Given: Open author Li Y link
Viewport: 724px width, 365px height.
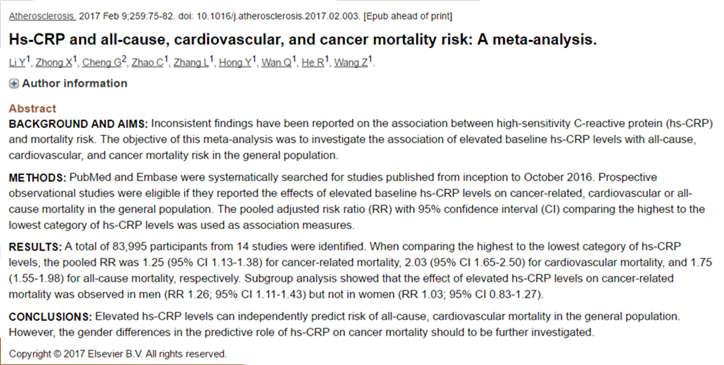Looking at the screenshot, I should tap(17, 62).
